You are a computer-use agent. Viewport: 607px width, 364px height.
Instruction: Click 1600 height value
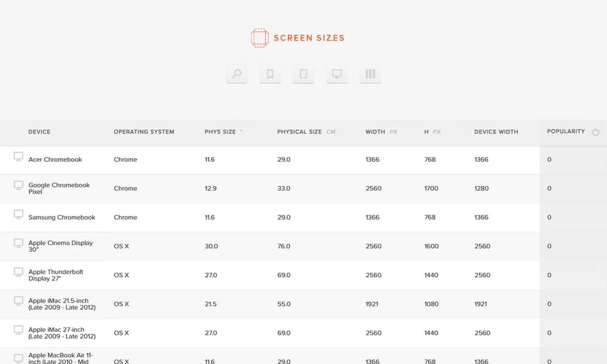tap(432, 246)
